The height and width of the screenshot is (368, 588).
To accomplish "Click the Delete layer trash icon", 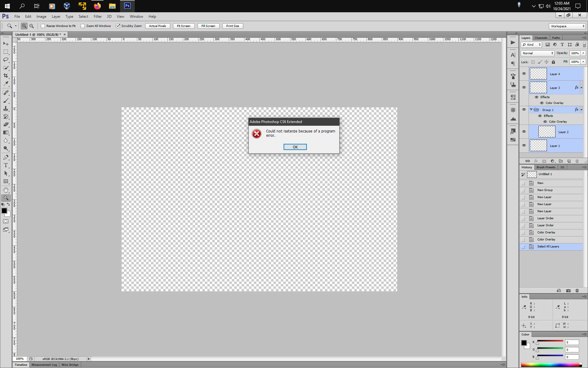I will point(577,161).
